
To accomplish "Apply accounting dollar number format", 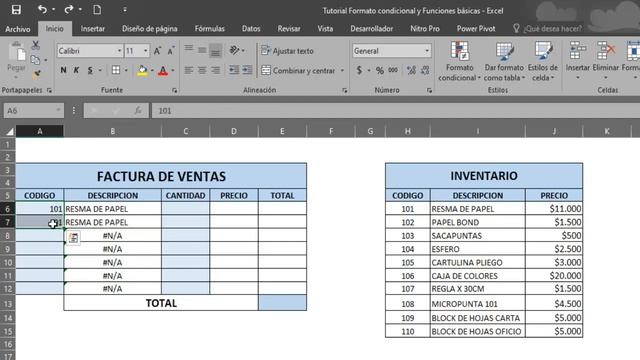I will click(359, 70).
